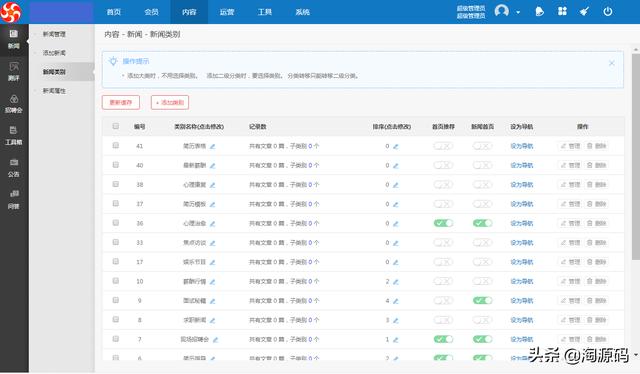Disable 新闻首页 switch for row 9

(482, 301)
